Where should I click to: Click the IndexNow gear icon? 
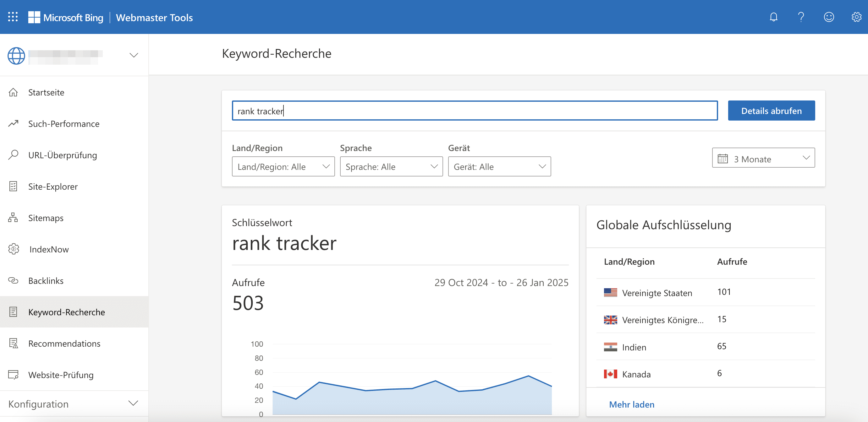pos(14,249)
